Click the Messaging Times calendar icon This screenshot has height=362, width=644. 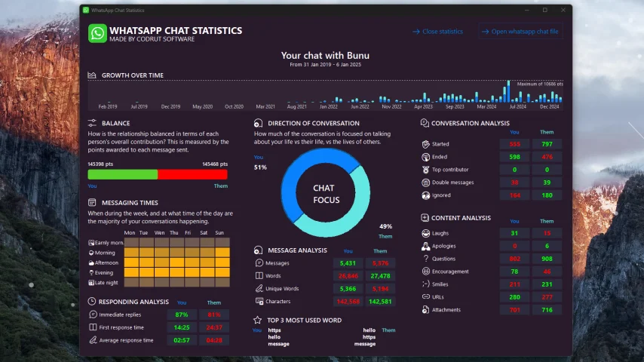[92, 203]
